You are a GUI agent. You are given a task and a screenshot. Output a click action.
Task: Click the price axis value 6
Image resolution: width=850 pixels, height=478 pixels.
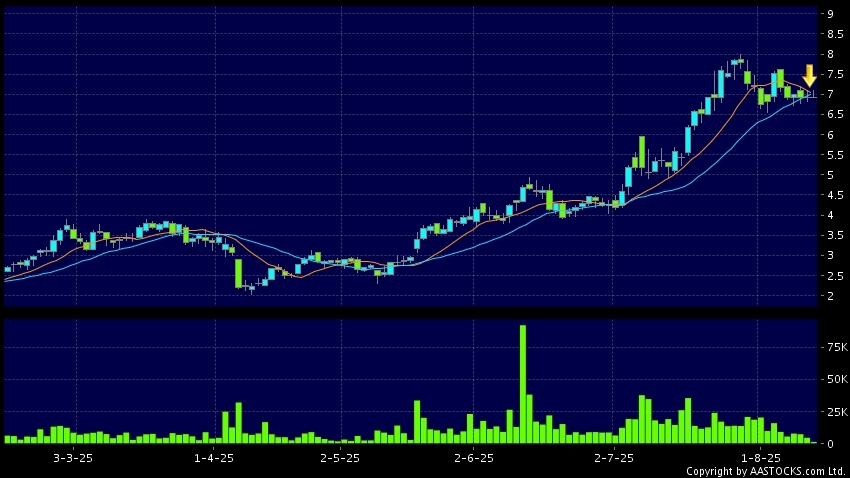830,135
